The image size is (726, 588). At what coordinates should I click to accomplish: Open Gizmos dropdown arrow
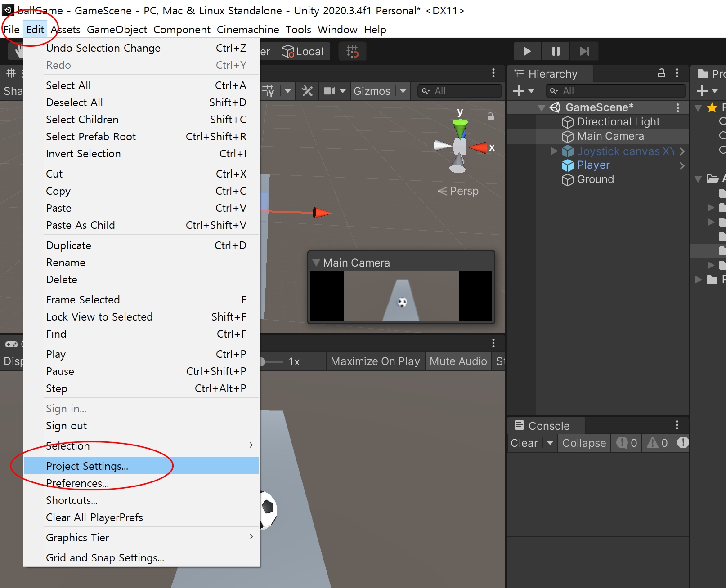click(403, 91)
